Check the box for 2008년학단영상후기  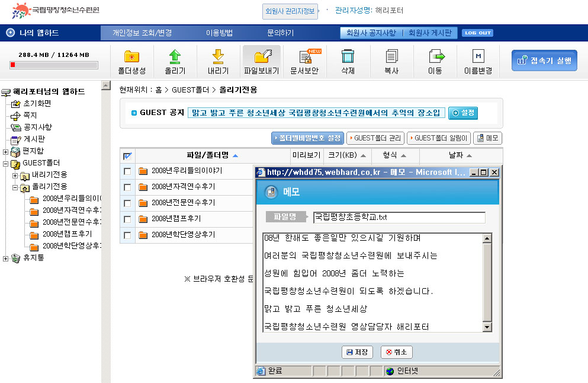point(127,235)
